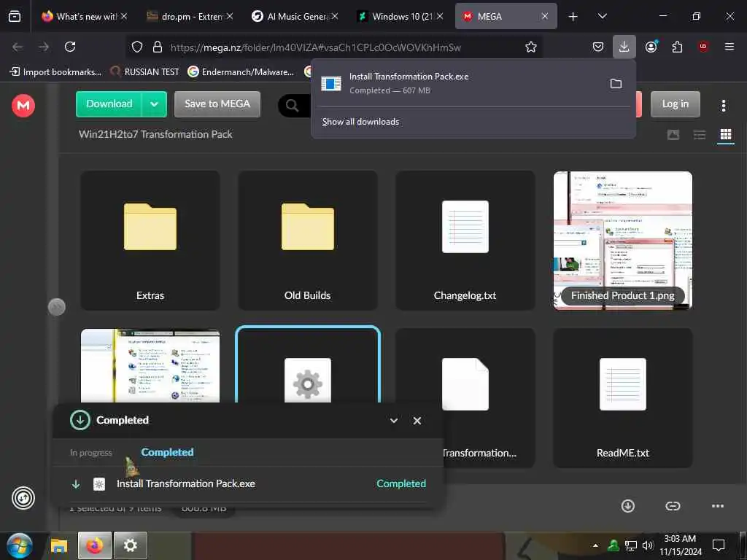This screenshot has width=747, height=560.
Task: Click Install Transformation Pack.exe in transfer list
Action: coord(186,483)
